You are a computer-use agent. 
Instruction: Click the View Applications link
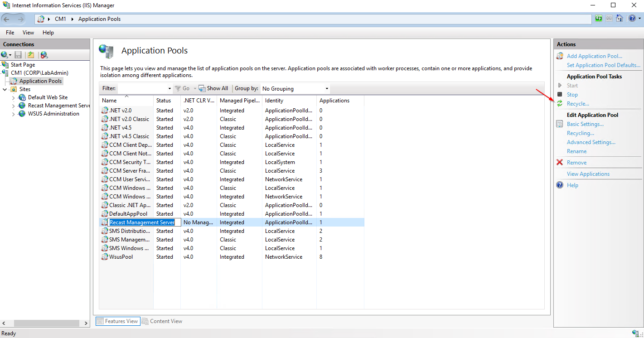tap(588, 174)
